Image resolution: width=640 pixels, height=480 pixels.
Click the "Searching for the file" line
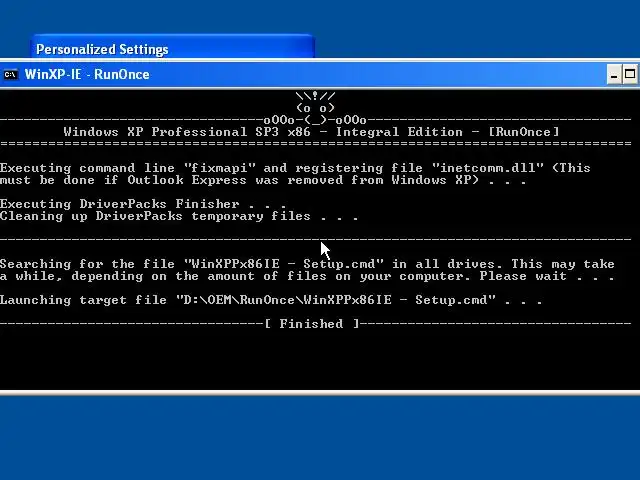click(307, 264)
